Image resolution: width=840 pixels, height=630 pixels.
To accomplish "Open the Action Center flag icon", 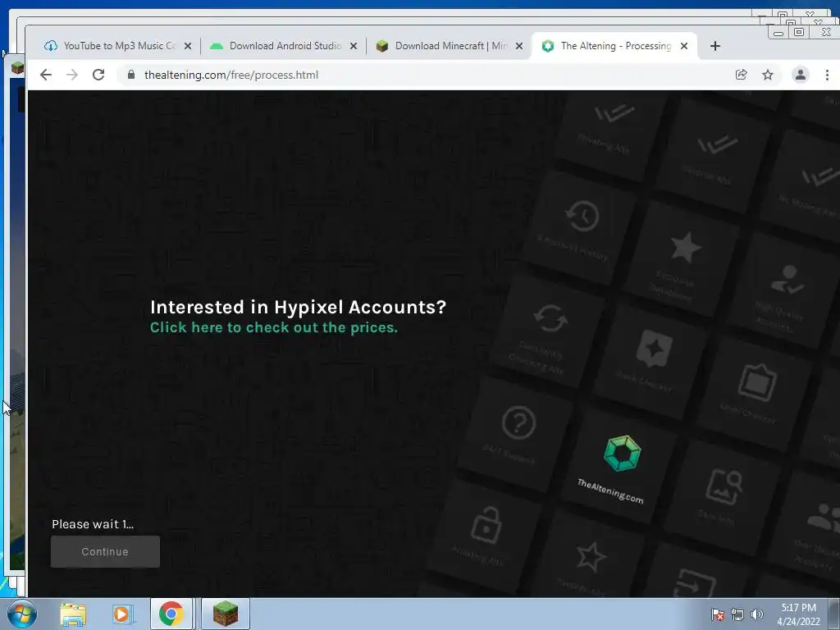I will 717,615.
